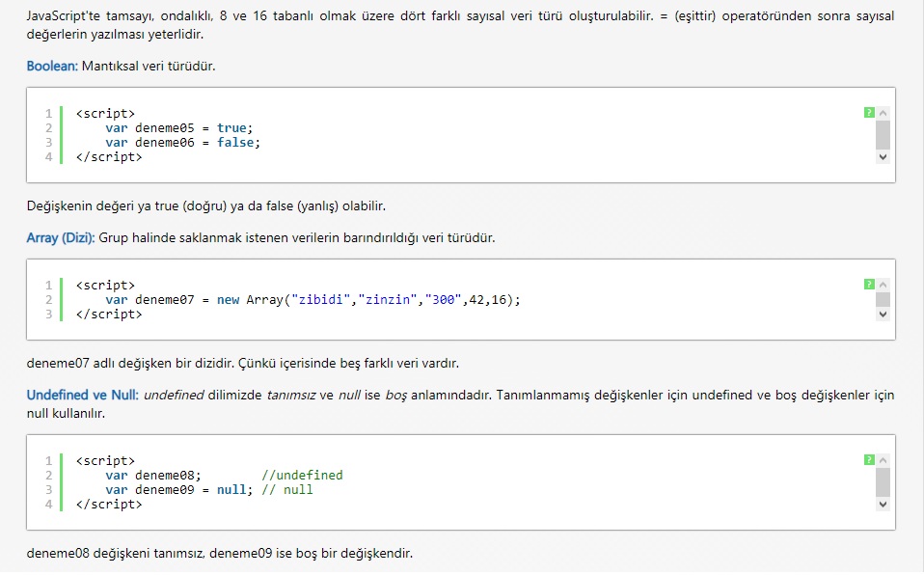
Task: Click the "Undefined ve Null:" heading
Action: click(83, 395)
